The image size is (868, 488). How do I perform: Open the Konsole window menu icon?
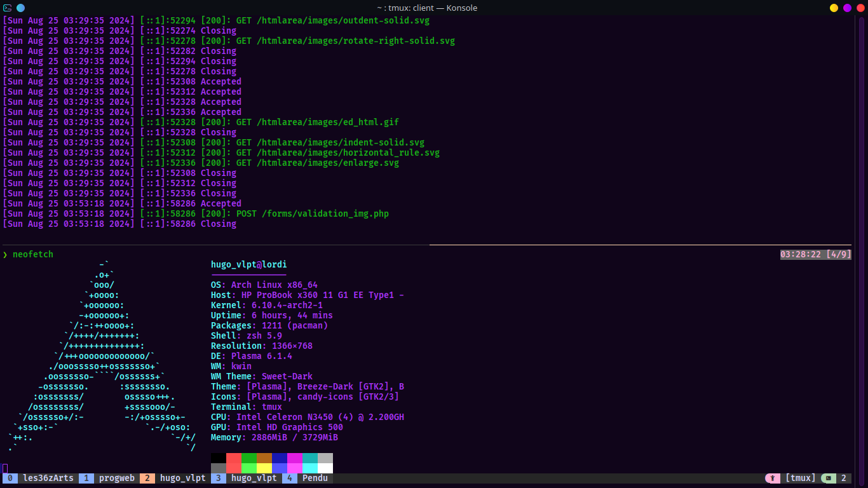[x=8, y=8]
